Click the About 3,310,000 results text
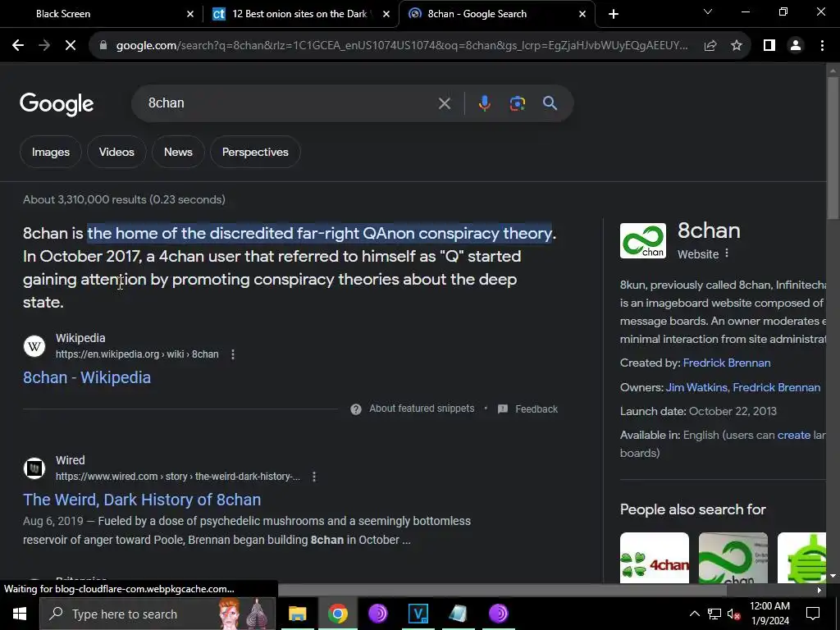The width and height of the screenshot is (840, 630). (x=125, y=200)
